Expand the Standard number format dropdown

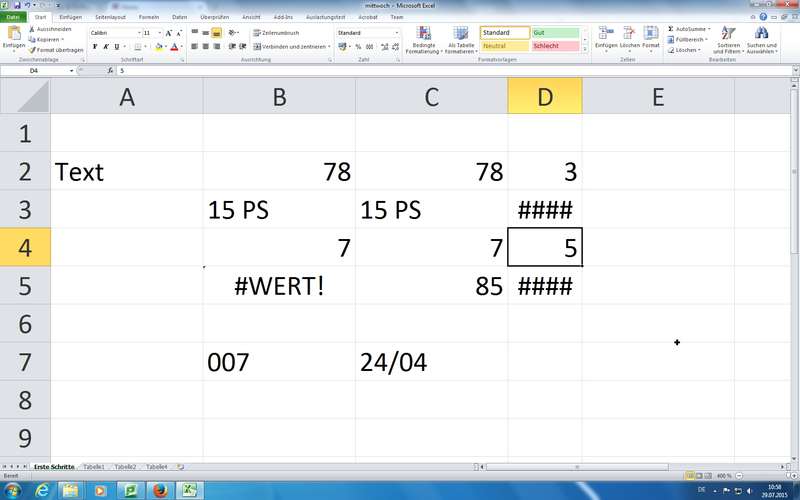[397, 33]
